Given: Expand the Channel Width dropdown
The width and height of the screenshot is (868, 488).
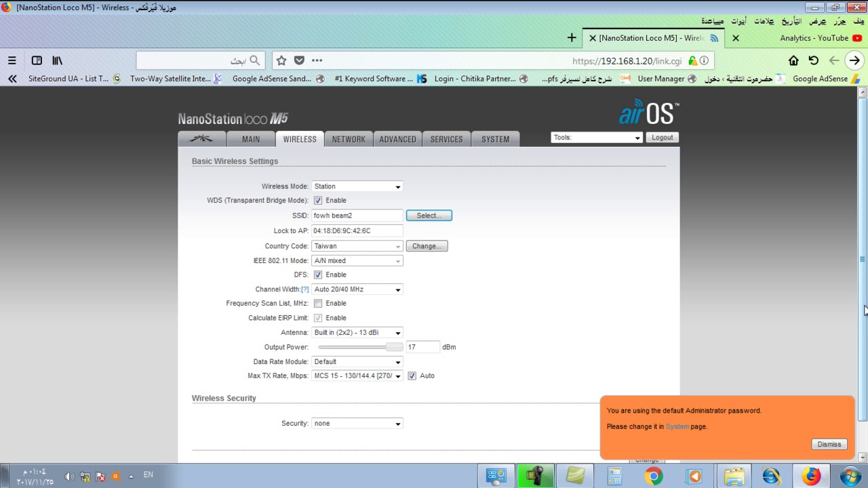Looking at the screenshot, I should (x=357, y=289).
